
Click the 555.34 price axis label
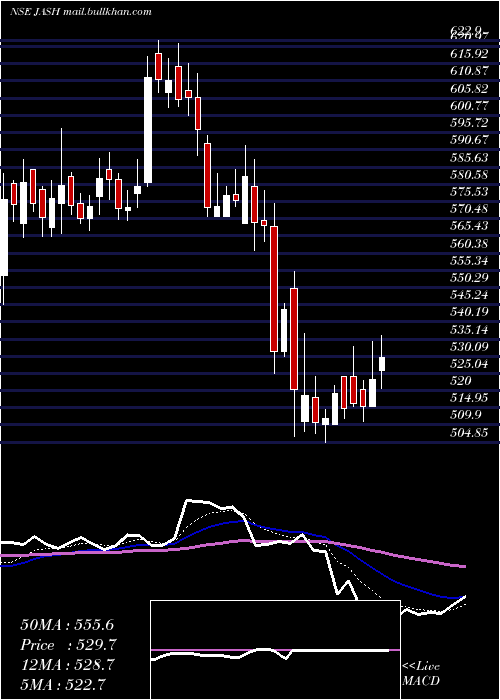468,260
